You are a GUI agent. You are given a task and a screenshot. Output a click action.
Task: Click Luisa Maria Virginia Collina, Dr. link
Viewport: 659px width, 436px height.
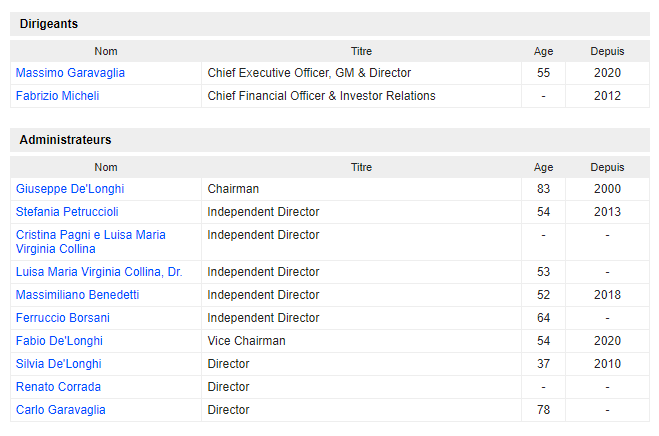[99, 272]
